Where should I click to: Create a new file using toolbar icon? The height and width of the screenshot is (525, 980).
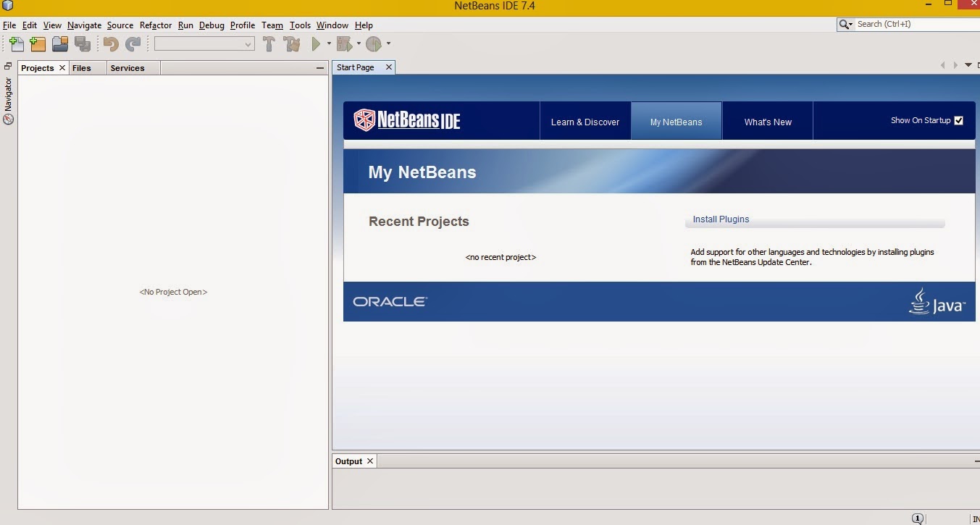15,43
